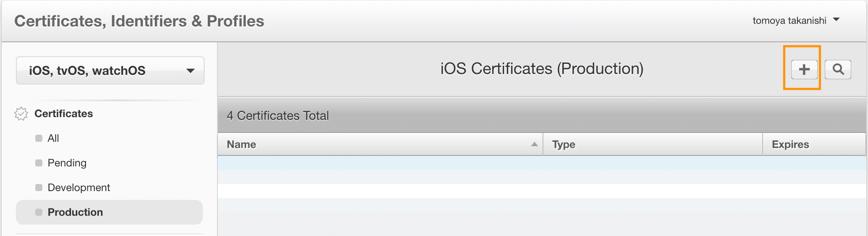Click the bullet icon beside Development
Image resolution: width=868 pixels, height=236 pixels.
point(39,188)
